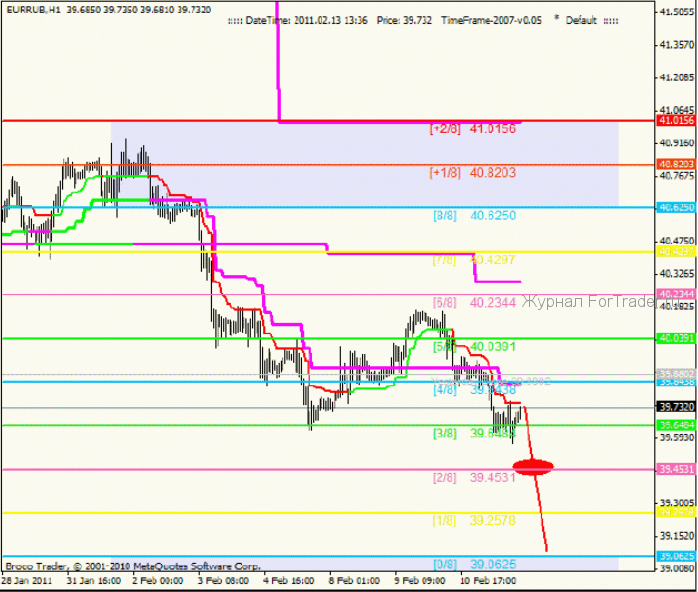698x592 pixels.
Task: Select the 3 Feb 08:00 time axis label
Action: coord(223,580)
